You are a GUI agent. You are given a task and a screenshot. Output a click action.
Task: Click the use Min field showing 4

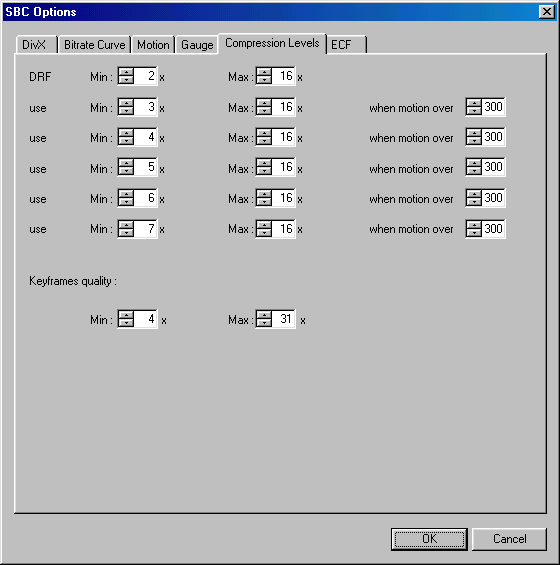pos(145,137)
